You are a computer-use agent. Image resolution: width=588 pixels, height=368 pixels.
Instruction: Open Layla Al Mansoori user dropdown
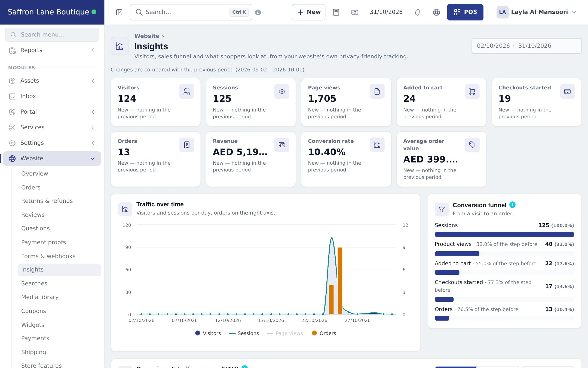click(536, 12)
